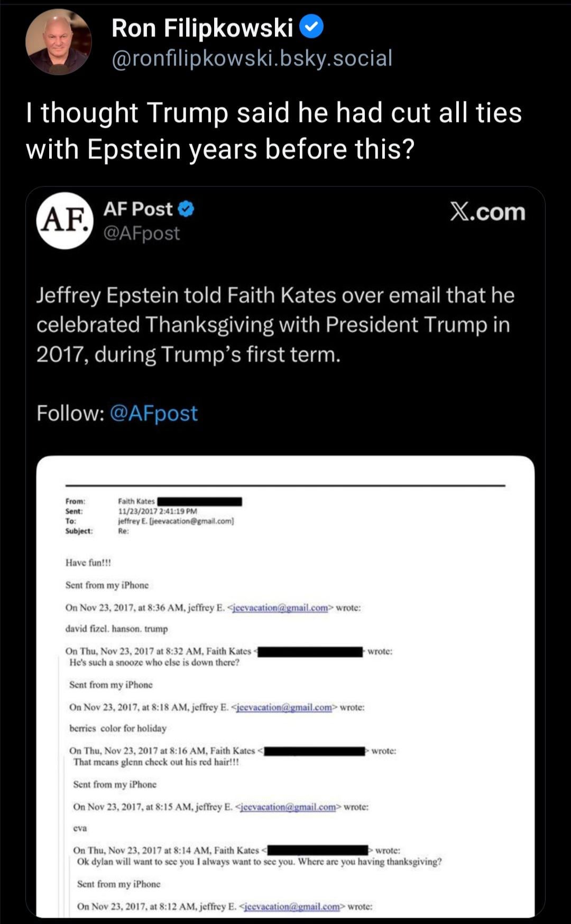Open the X.com source label
Screen dimensions: 571x924
coord(487,212)
